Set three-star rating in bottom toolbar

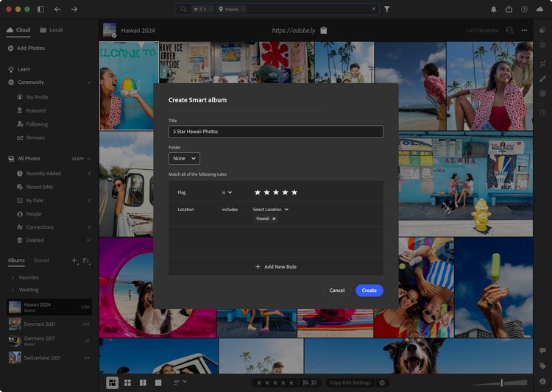pyautogui.click(x=275, y=382)
